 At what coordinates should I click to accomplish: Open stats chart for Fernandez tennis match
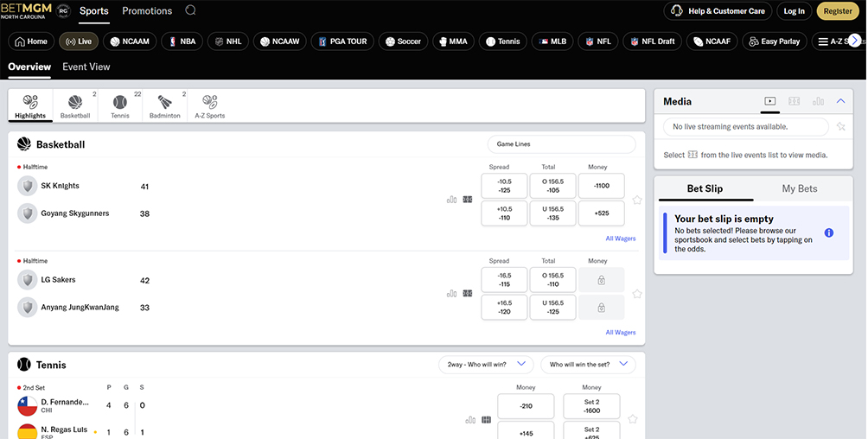tap(470, 420)
